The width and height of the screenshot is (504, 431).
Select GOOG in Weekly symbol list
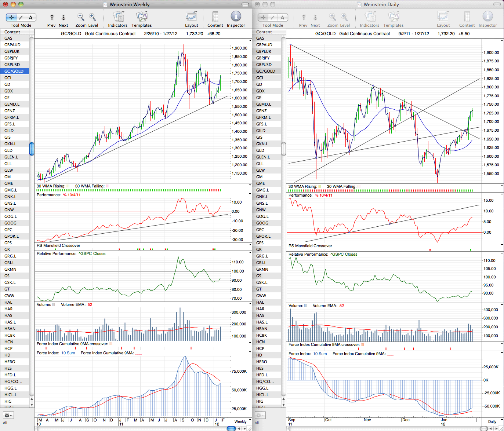(x=15, y=223)
